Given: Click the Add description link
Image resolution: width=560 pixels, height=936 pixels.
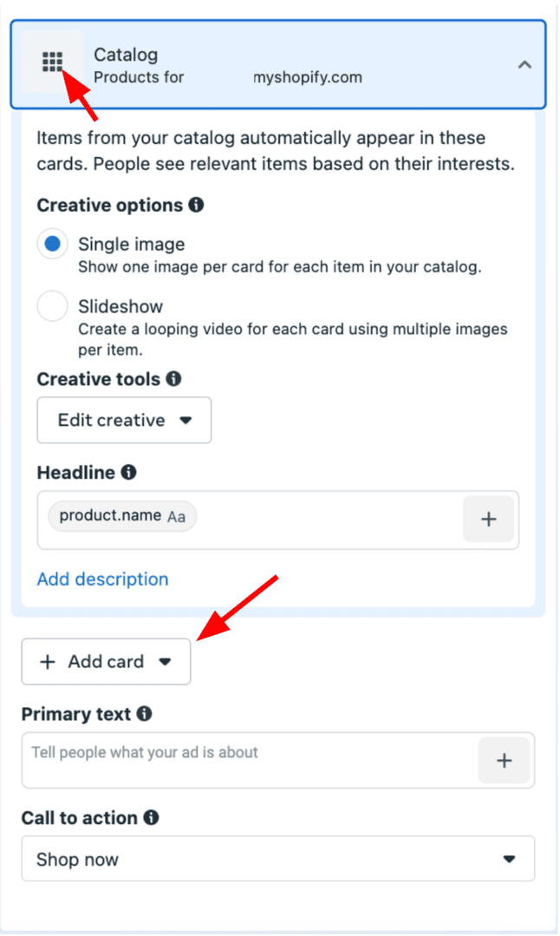Looking at the screenshot, I should pos(102,579).
